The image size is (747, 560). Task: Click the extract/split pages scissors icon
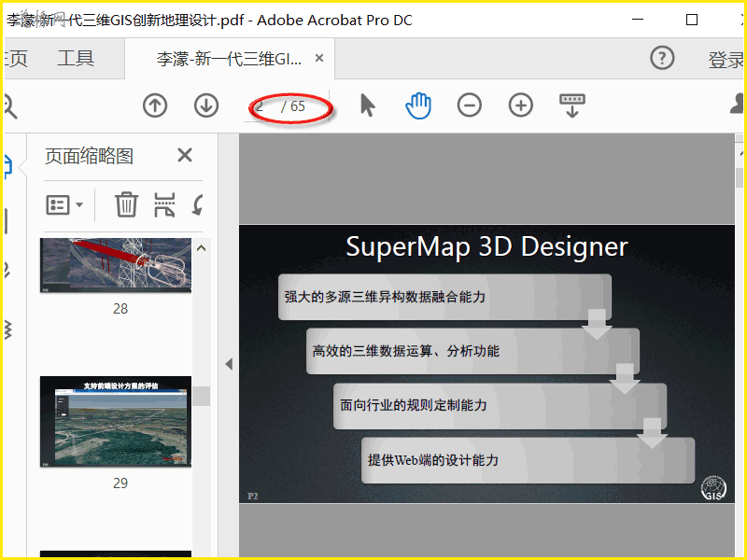(165, 204)
